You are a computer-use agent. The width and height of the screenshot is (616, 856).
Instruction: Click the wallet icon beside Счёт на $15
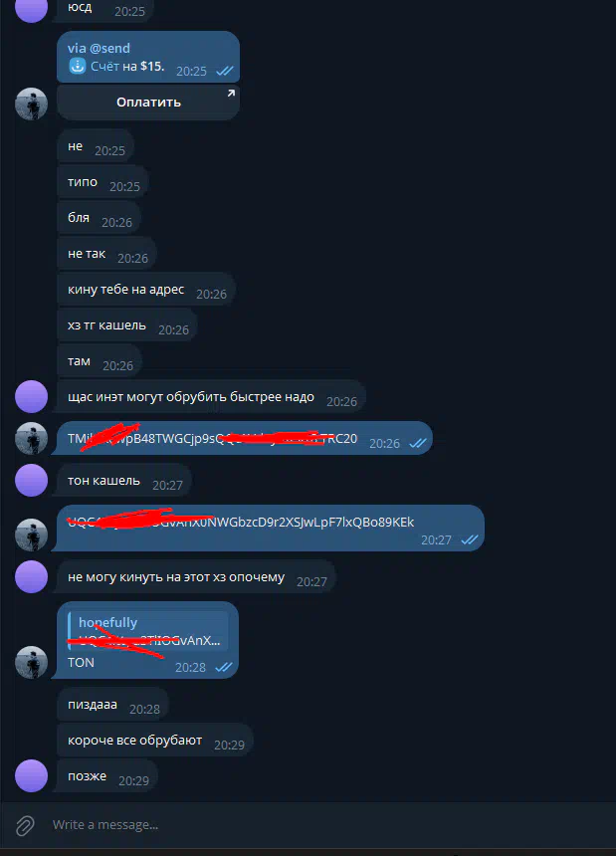click(x=77, y=66)
